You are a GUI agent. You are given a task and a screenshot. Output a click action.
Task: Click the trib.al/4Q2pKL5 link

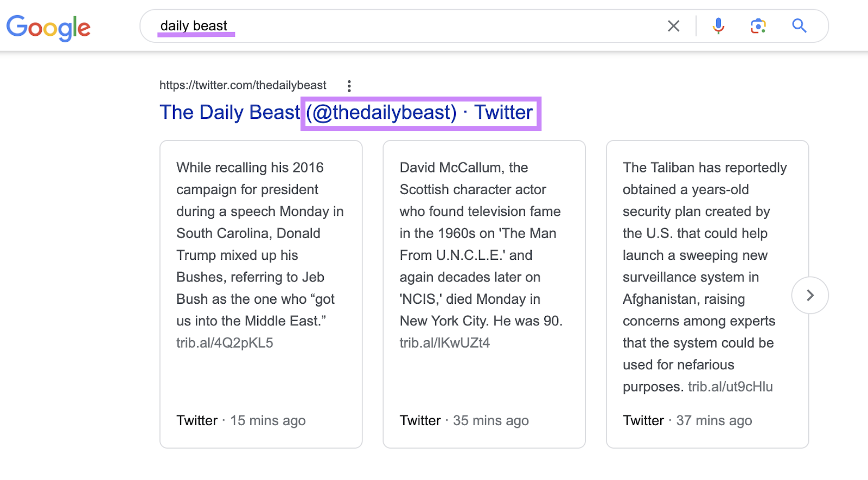[225, 343]
